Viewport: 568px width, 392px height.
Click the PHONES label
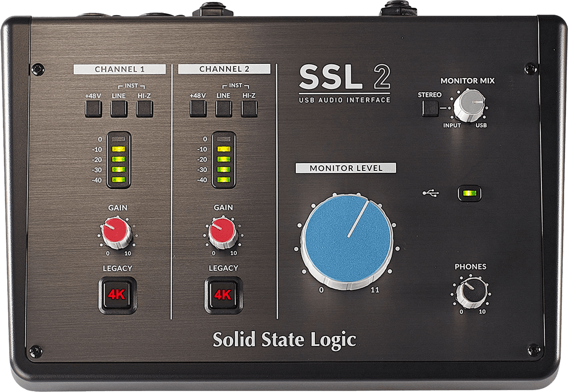point(470,267)
